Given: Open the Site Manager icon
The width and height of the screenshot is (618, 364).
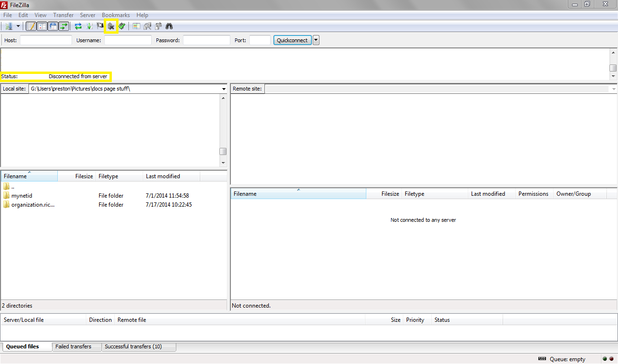Looking at the screenshot, I should (8, 27).
